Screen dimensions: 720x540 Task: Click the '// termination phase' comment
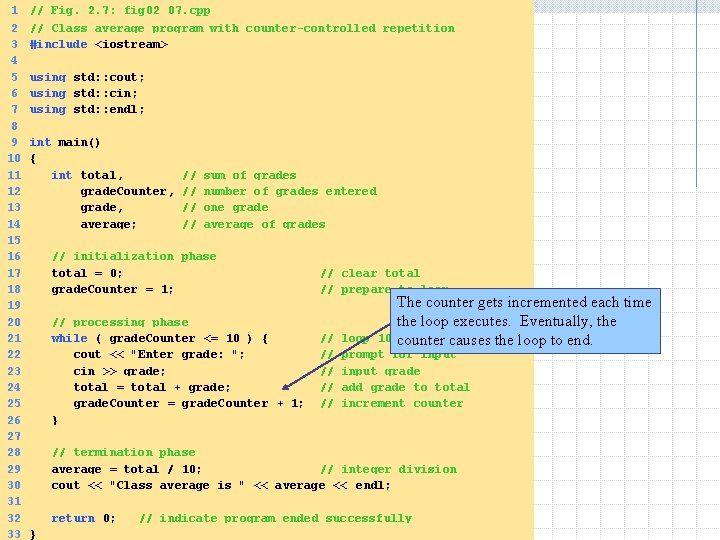124,452
